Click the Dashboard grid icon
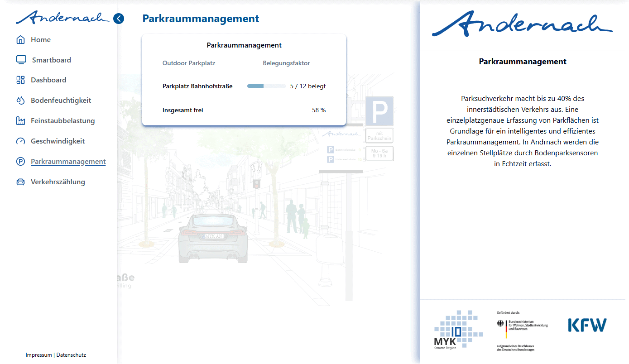This screenshot has height=364, width=629. pyautogui.click(x=20, y=80)
